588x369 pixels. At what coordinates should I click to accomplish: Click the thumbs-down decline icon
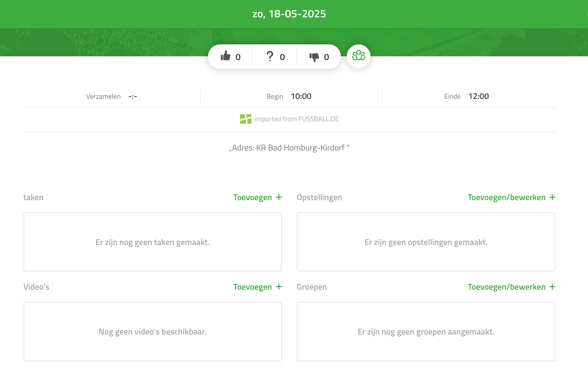click(314, 57)
